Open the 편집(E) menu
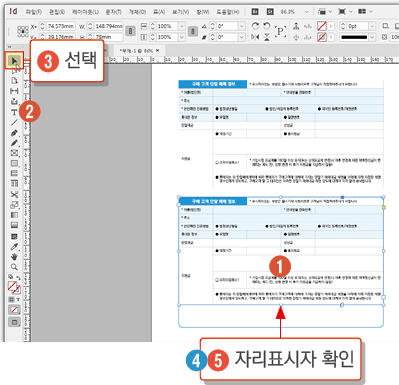399x385 pixels. point(57,12)
